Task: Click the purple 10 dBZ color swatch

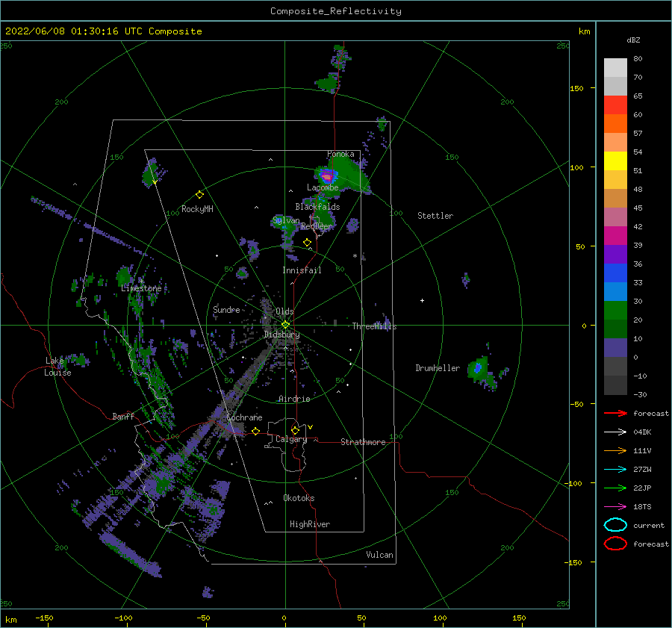Action: [615, 348]
